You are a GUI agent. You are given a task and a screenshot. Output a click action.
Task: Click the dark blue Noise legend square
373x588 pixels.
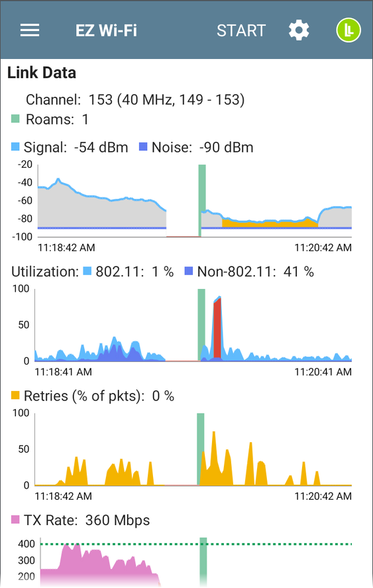(143, 147)
